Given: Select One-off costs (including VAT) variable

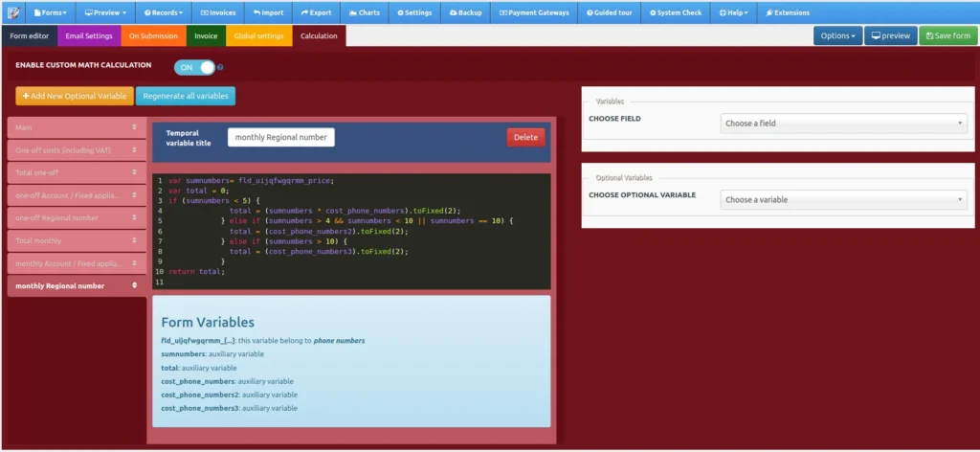Looking at the screenshot, I should click(77, 150).
